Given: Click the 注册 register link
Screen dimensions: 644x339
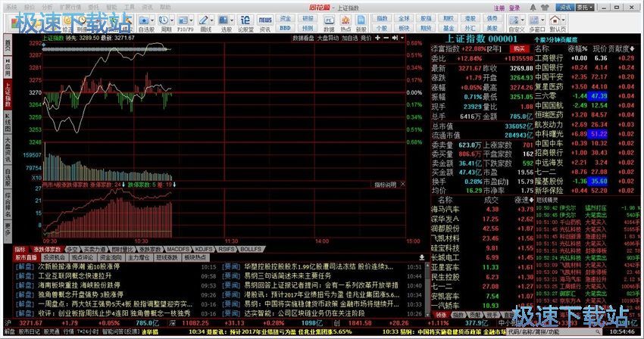Looking at the screenshot, I should [x=499, y=8].
